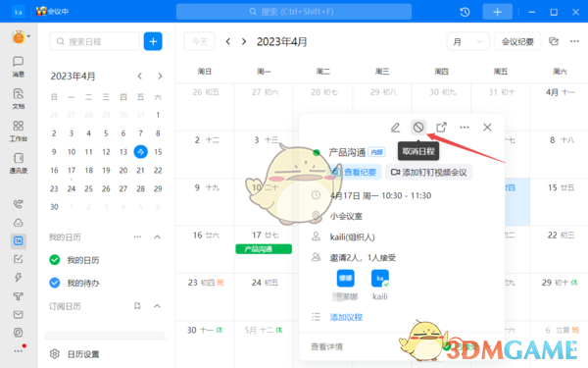Open the Workbench (工作台) sidebar icon
This screenshot has height=368, width=588.
18,131
